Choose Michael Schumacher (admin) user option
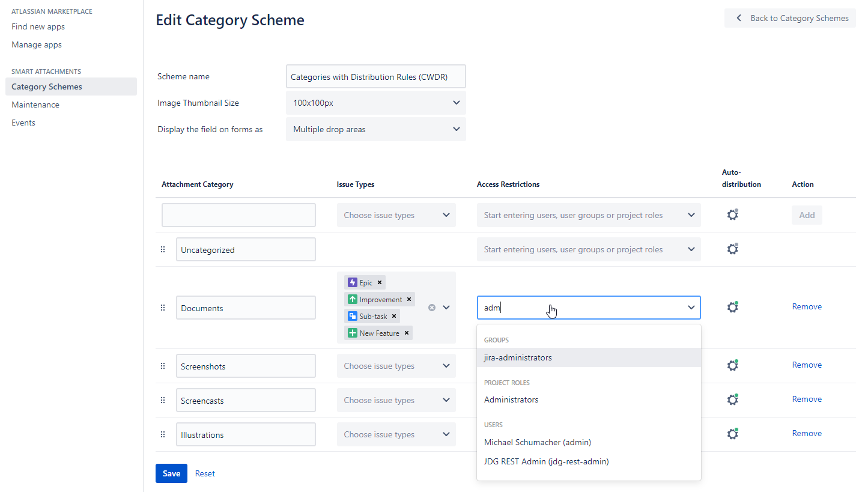 tap(538, 442)
